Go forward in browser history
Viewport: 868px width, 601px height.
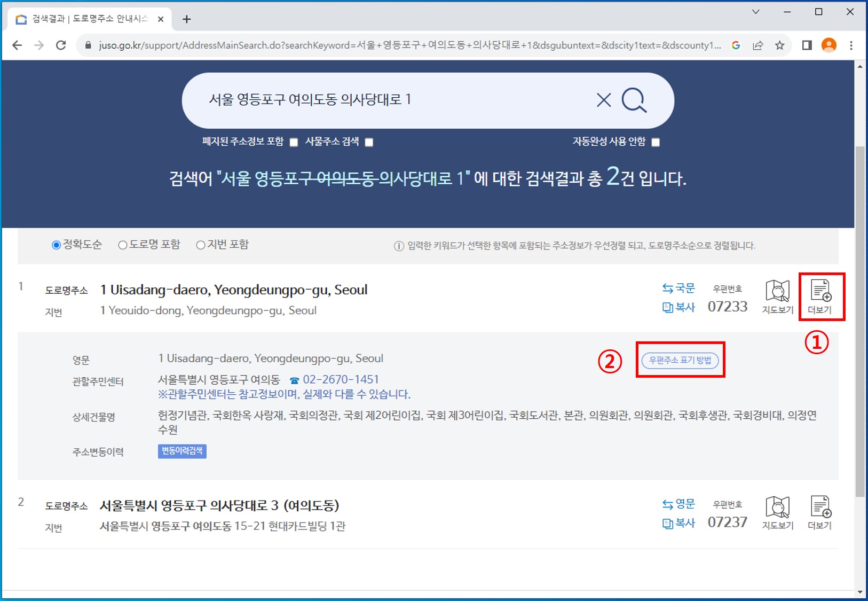coord(39,45)
